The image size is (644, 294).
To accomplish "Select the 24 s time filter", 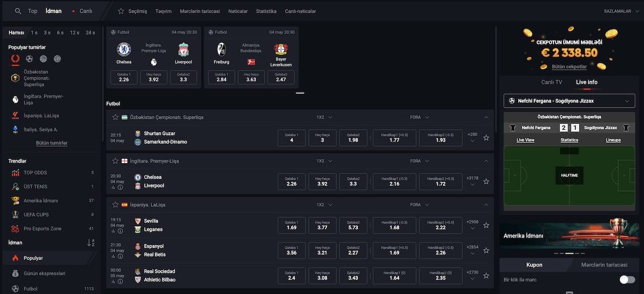I will coord(90,33).
